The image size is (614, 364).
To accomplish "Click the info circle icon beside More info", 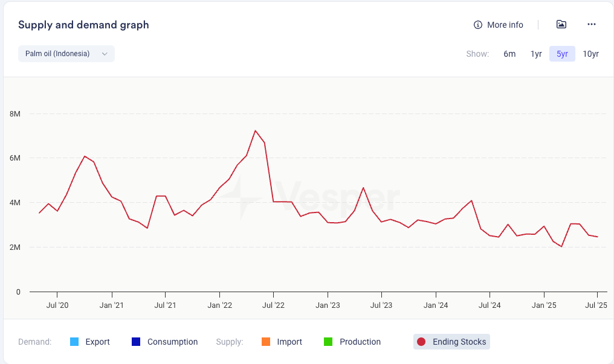I will tap(478, 25).
